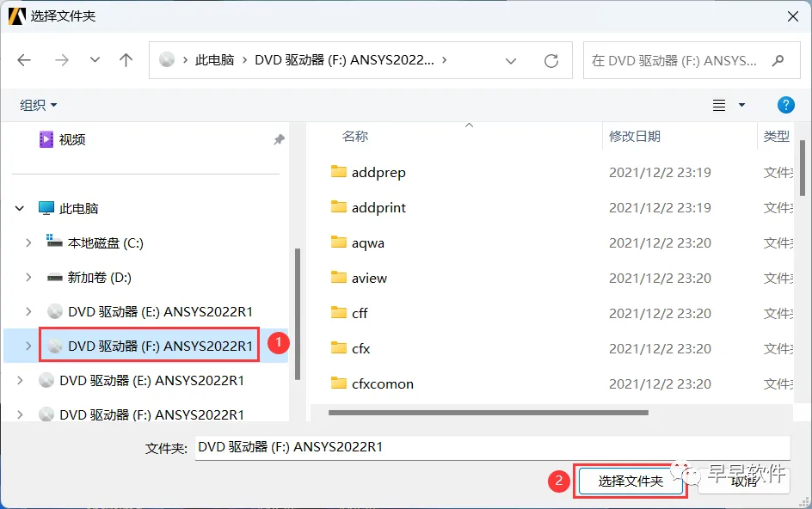Go back using the back arrow
Image resolution: width=812 pixels, height=509 pixels.
click(24, 60)
